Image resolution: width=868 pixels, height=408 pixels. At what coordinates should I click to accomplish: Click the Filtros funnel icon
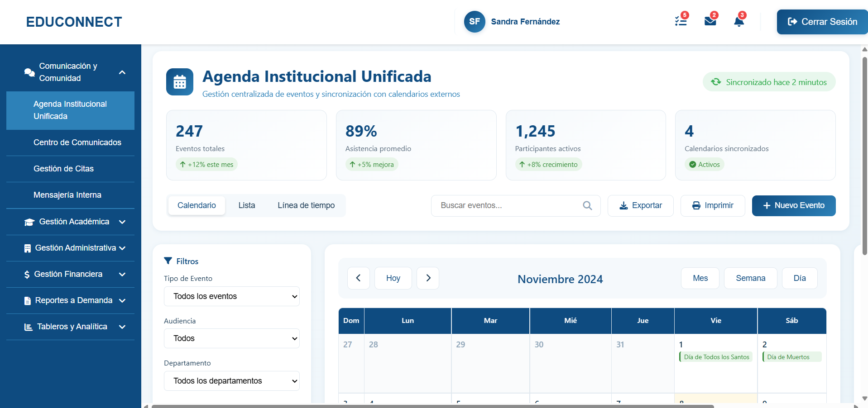click(x=167, y=261)
